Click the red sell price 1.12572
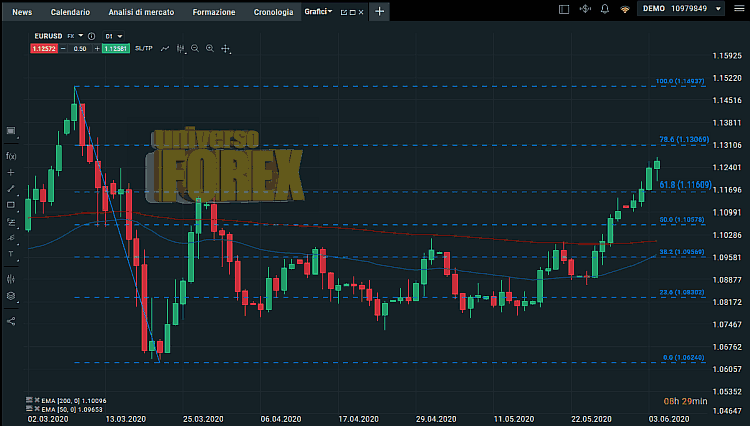This screenshot has height=426, width=750. tap(46, 48)
